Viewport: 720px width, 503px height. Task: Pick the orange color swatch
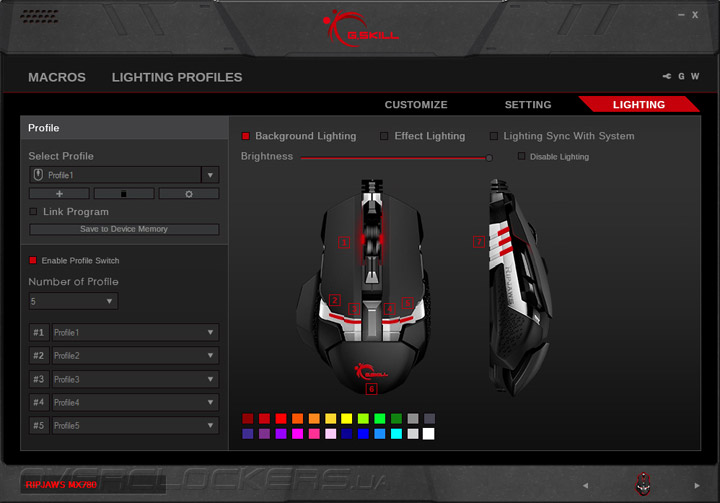(297, 418)
